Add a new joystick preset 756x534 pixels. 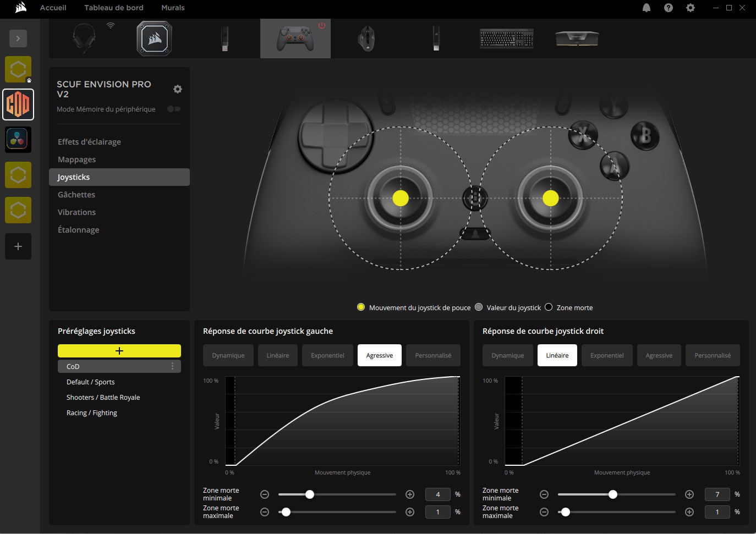coord(119,351)
